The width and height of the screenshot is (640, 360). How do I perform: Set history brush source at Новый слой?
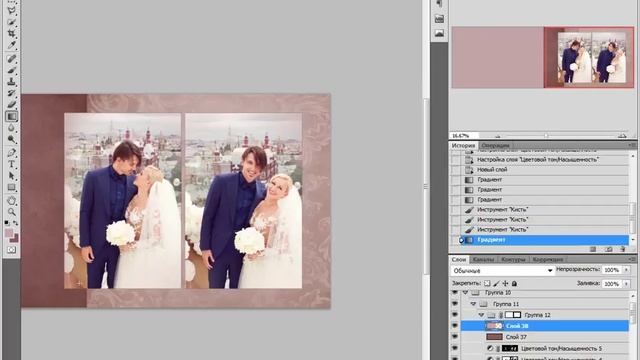[456, 169]
